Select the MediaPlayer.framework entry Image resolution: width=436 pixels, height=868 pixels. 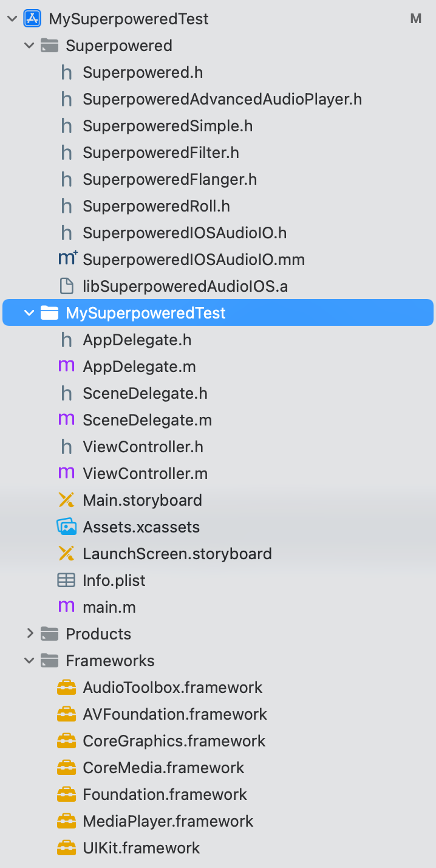[x=168, y=821]
